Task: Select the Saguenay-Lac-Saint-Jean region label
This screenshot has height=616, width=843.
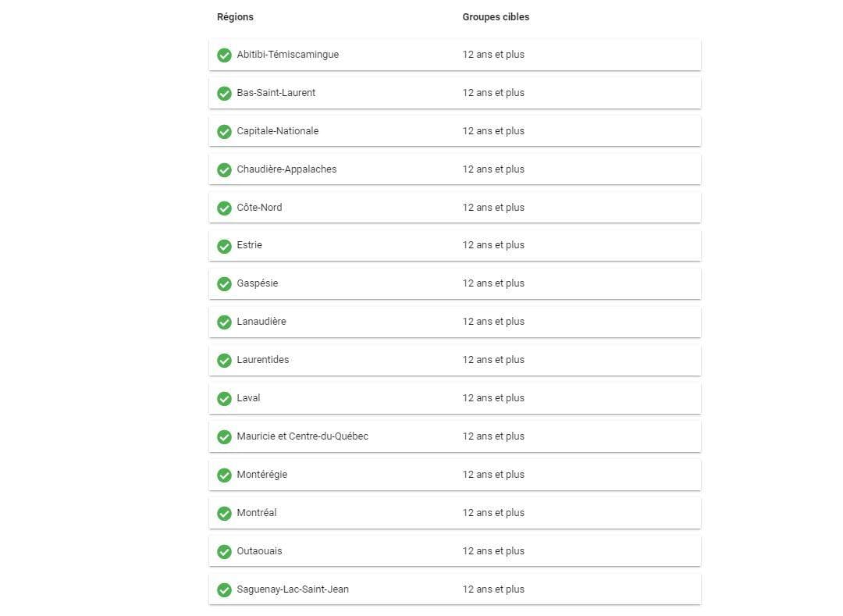Action: click(293, 589)
